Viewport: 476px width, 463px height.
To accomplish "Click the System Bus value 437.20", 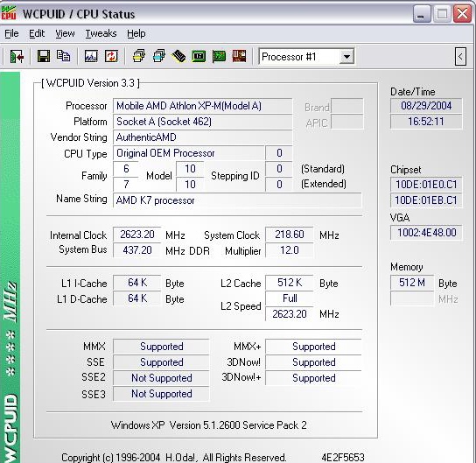I will (136, 250).
